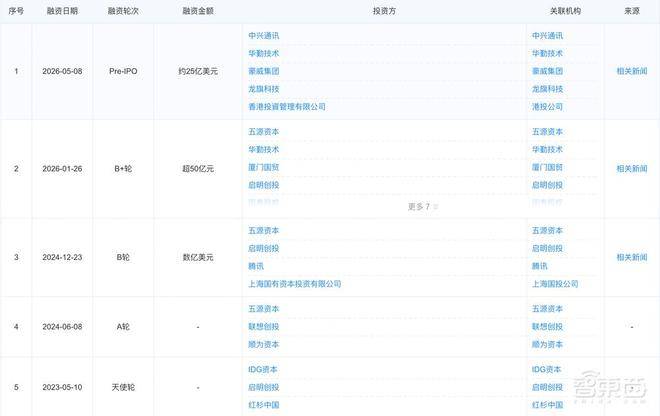Open 五源资本 under 关联机构 in 2024-12-23 row
This screenshot has width=660, height=416.
pyautogui.click(x=547, y=231)
